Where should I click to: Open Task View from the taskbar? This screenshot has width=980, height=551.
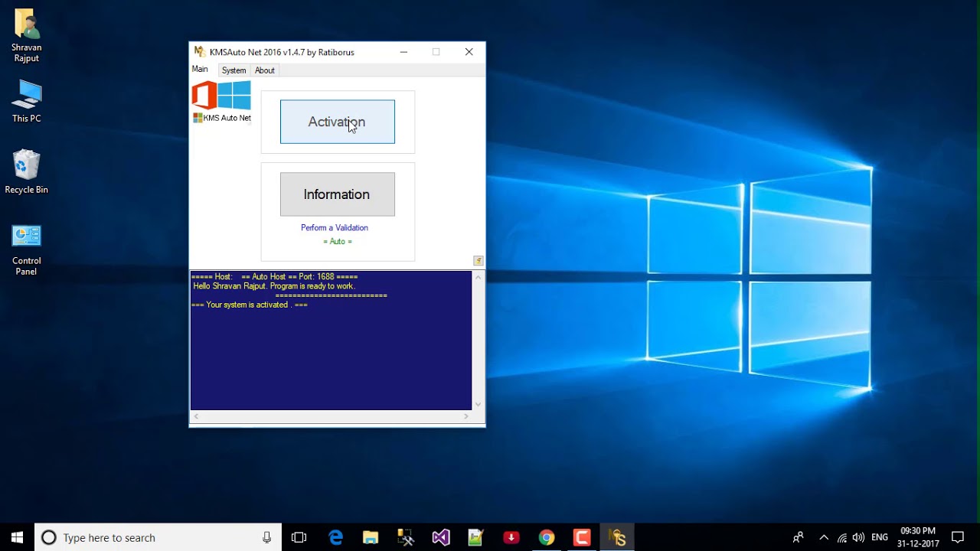pos(299,537)
